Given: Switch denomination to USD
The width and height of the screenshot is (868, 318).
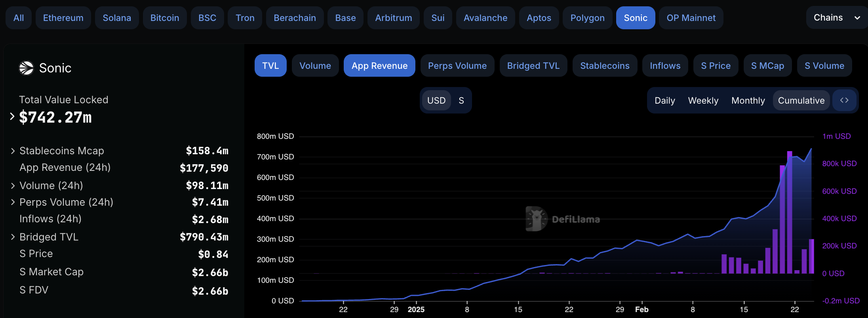Looking at the screenshot, I should (436, 100).
